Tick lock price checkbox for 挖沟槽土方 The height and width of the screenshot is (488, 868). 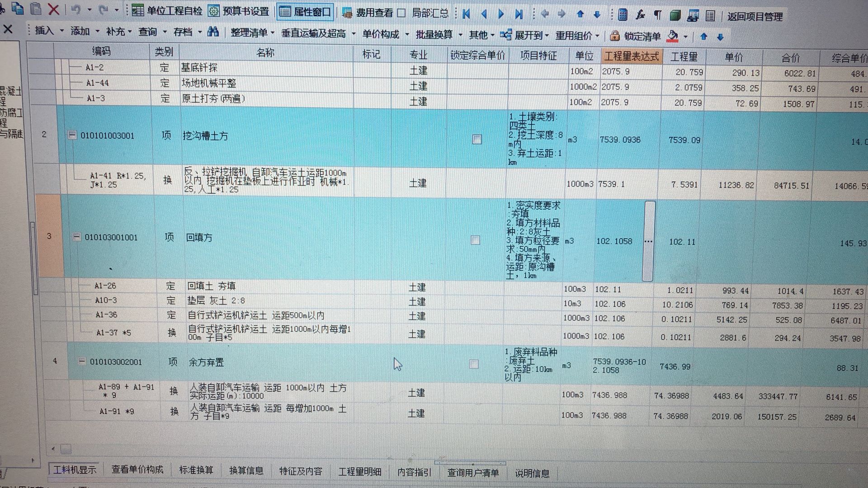[x=477, y=139]
